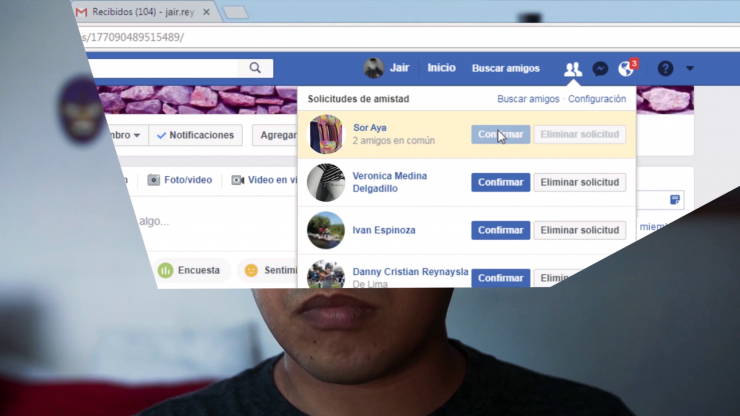Delete Veronica Medina Delgadillo request
Viewport: 740px width, 416px height.
point(580,182)
